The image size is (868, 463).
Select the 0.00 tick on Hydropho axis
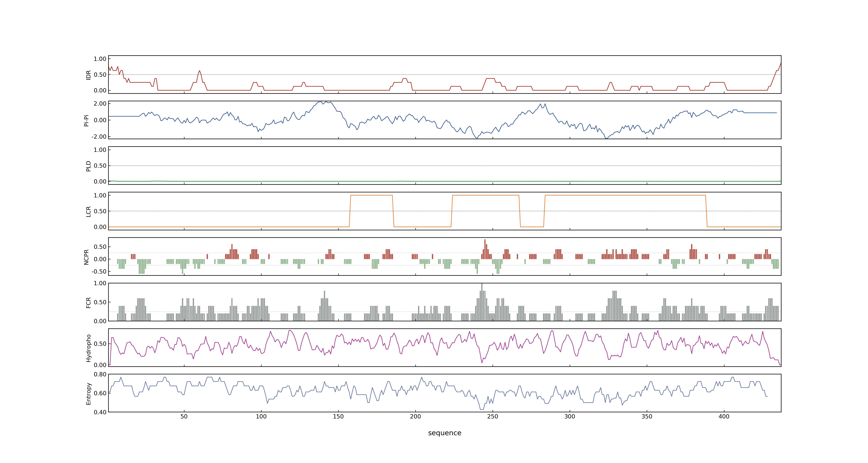point(100,365)
